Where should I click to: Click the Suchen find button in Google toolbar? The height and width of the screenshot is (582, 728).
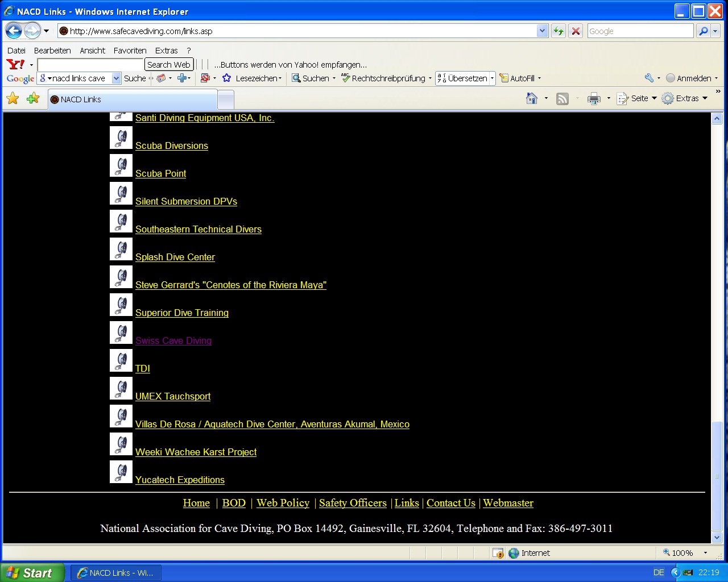[x=311, y=78]
